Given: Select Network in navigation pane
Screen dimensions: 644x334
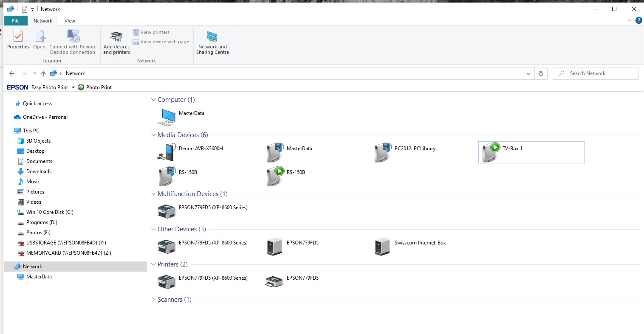Looking at the screenshot, I should click(75, 267).
